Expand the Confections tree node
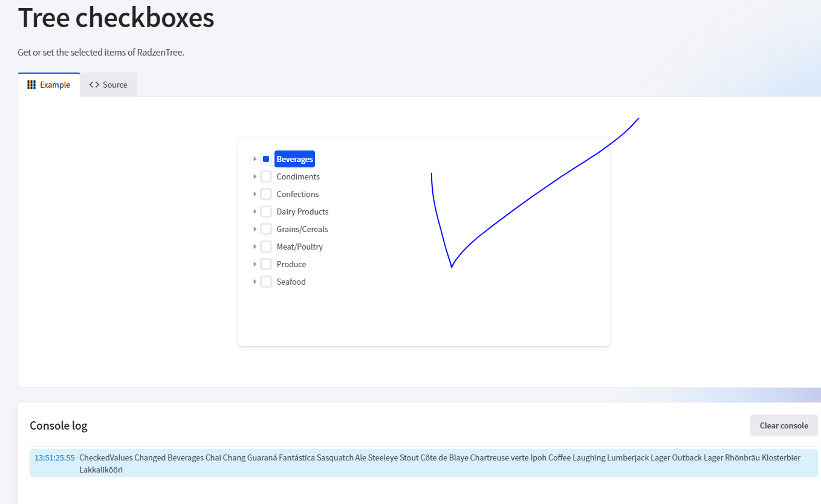 point(255,194)
